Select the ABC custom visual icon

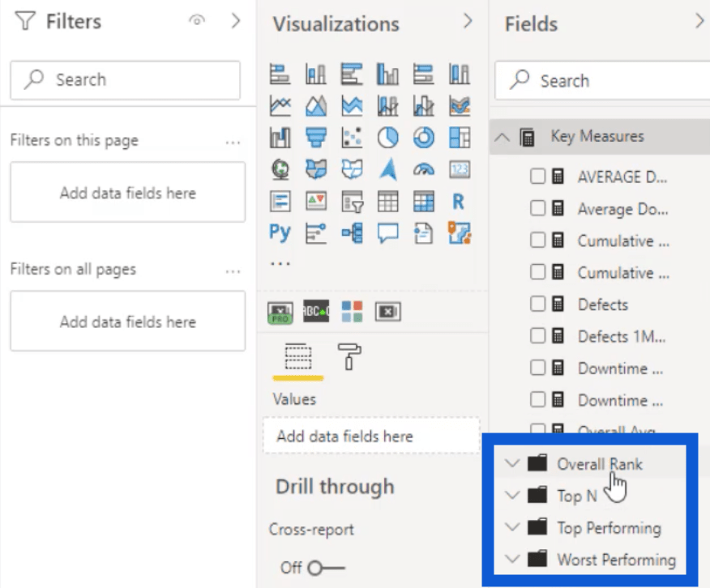coord(315,311)
